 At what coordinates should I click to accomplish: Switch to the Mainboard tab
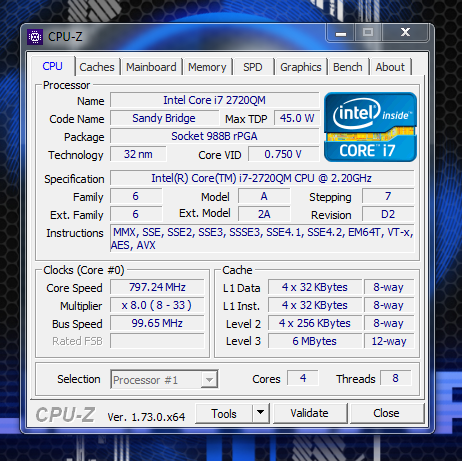coord(151,67)
